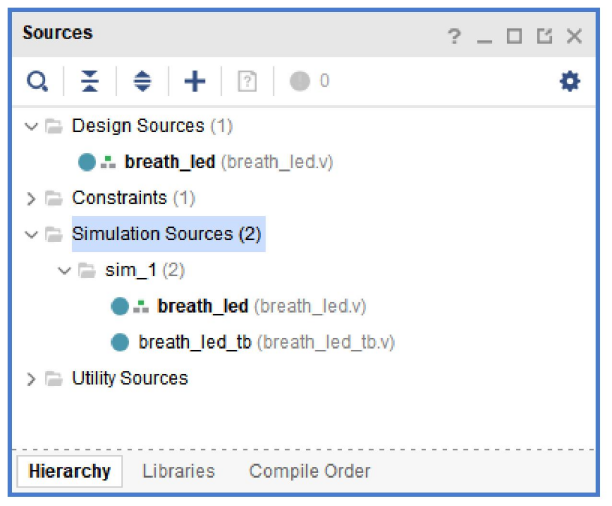Expand the Constraints folder
Screen dimensions: 612x506
coord(31,198)
